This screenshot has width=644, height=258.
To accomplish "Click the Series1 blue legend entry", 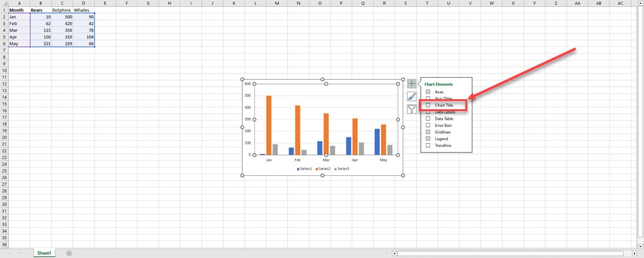I will 305,169.
